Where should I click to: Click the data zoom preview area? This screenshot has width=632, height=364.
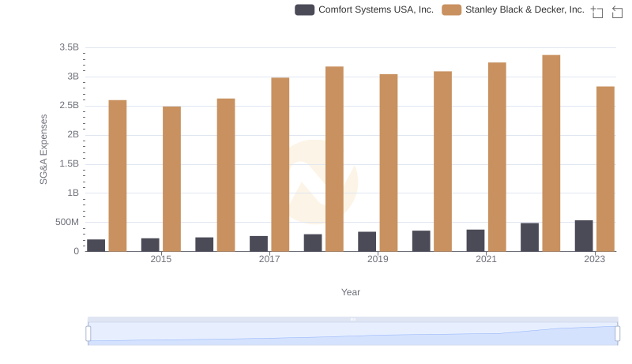(x=352, y=333)
